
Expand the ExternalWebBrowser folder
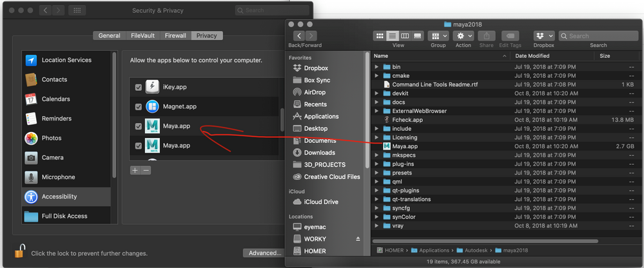[376, 111]
